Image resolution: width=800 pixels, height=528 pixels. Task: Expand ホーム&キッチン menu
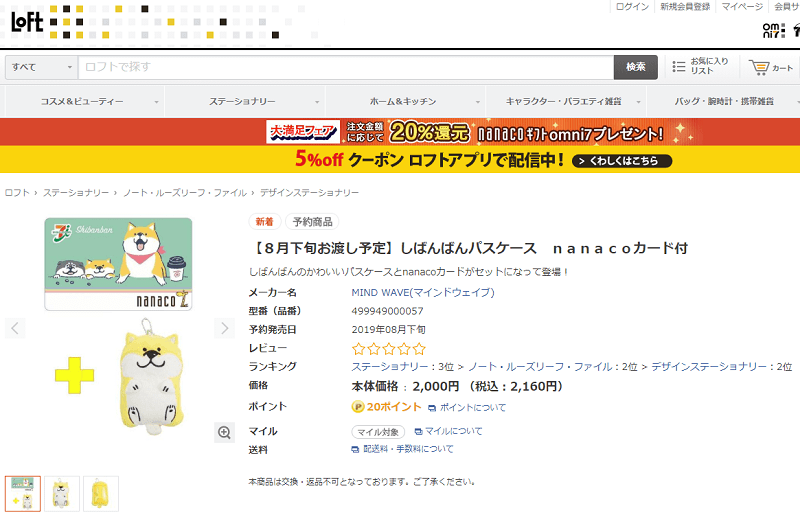[406, 102]
